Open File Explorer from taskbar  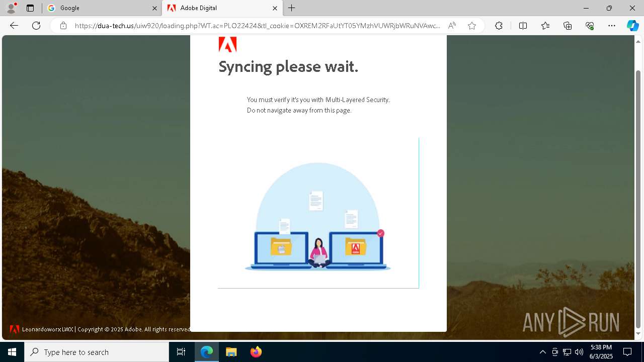click(x=231, y=352)
